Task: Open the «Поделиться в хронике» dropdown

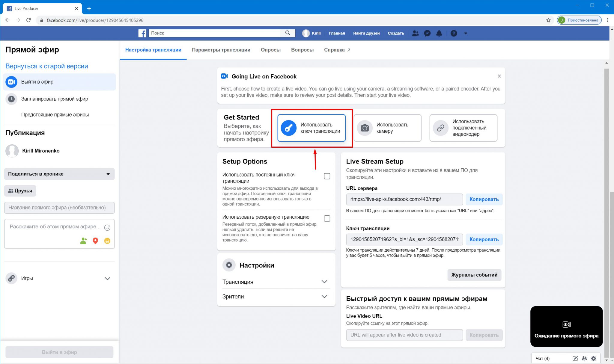Action: (59, 174)
